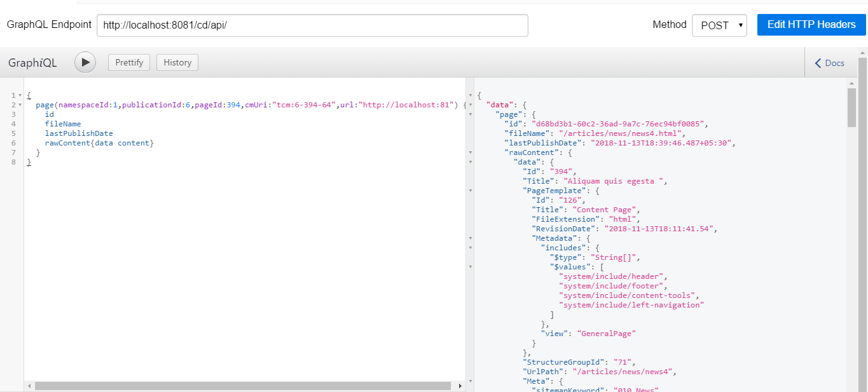Open the History panel
Screen dimensions: 868x392
(x=177, y=62)
